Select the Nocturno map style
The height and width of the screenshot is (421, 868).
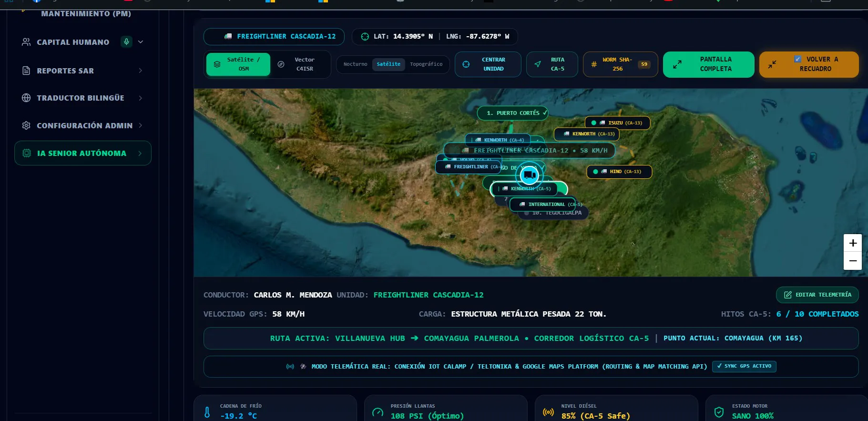[x=356, y=64]
